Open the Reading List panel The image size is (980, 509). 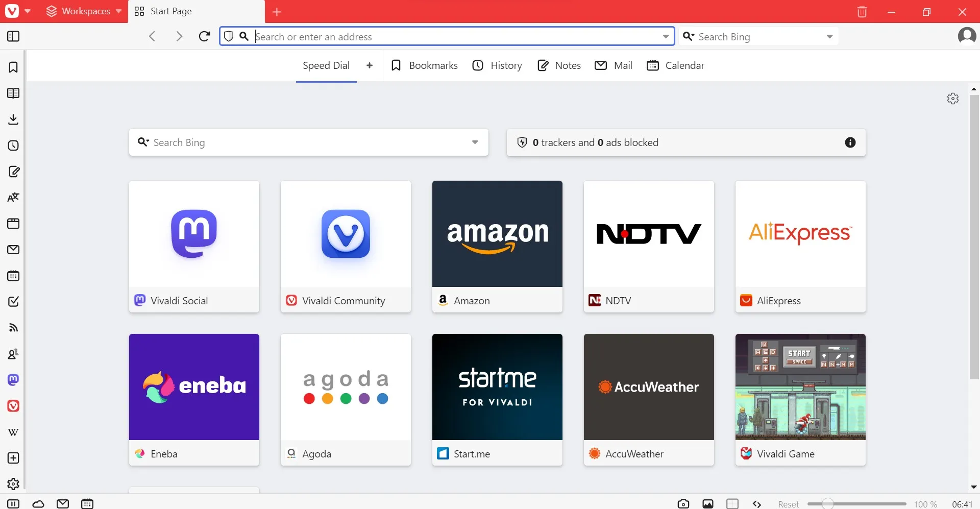click(13, 93)
